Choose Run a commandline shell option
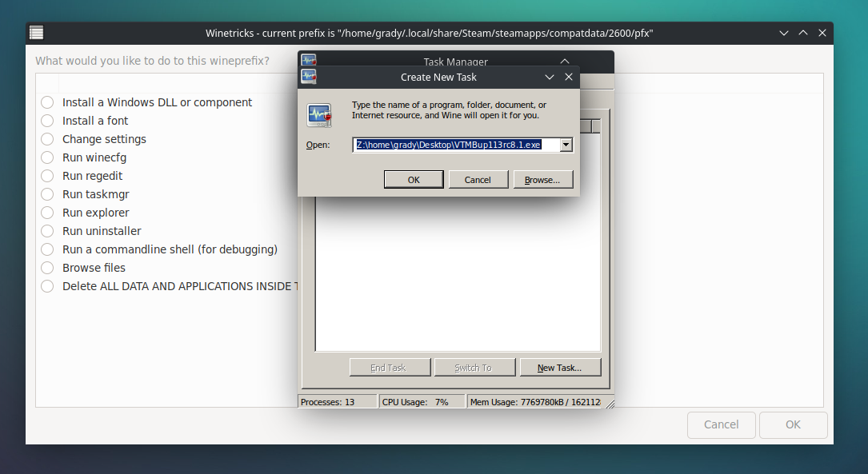 pyautogui.click(x=47, y=249)
